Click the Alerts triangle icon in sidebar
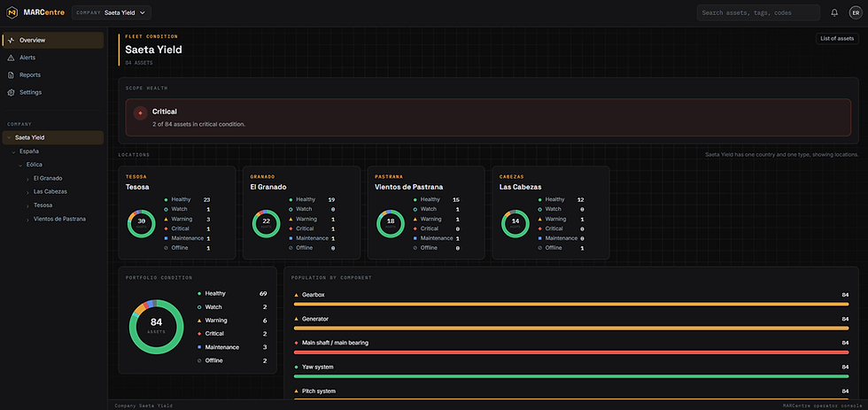868x410 pixels. (x=11, y=58)
